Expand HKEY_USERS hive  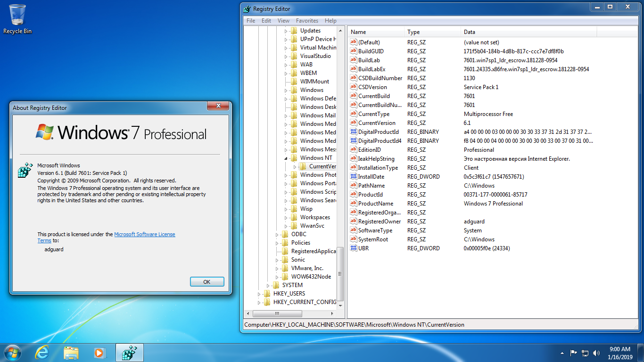tap(259, 294)
